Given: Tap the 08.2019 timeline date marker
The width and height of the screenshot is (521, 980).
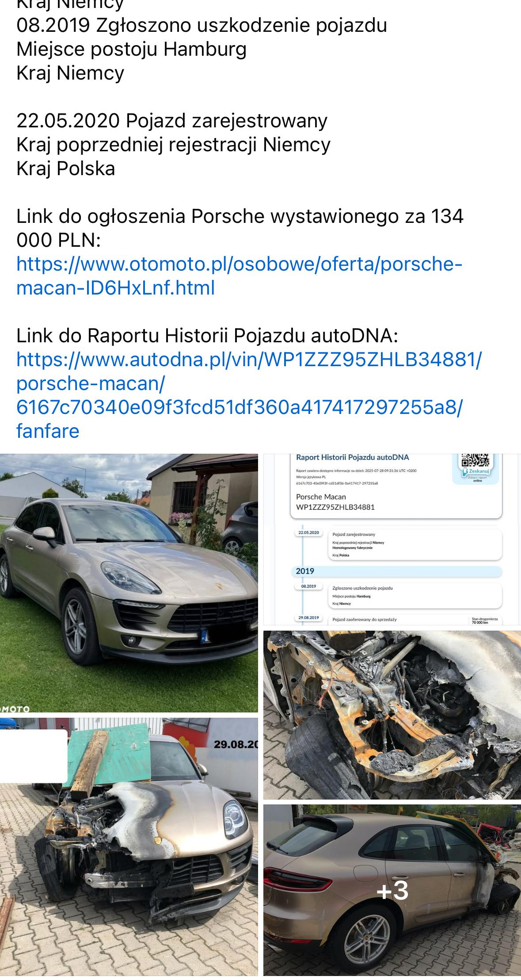Looking at the screenshot, I should coord(308,586).
